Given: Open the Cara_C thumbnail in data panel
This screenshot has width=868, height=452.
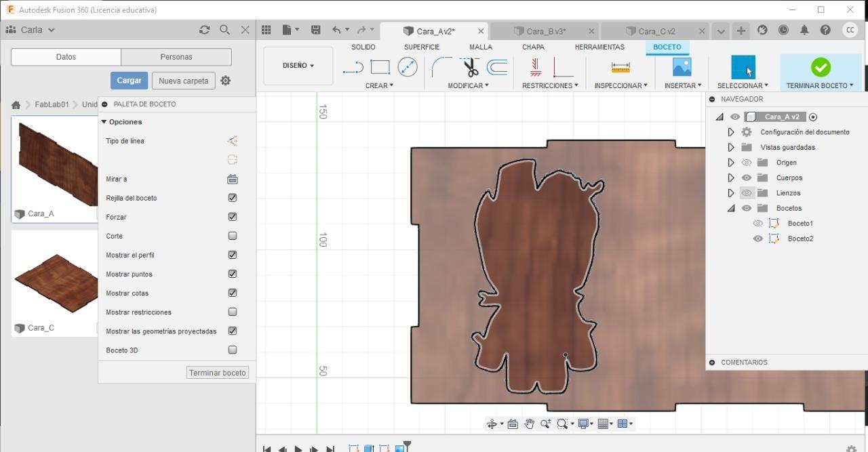Looking at the screenshot, I should [x=54, y=281].
